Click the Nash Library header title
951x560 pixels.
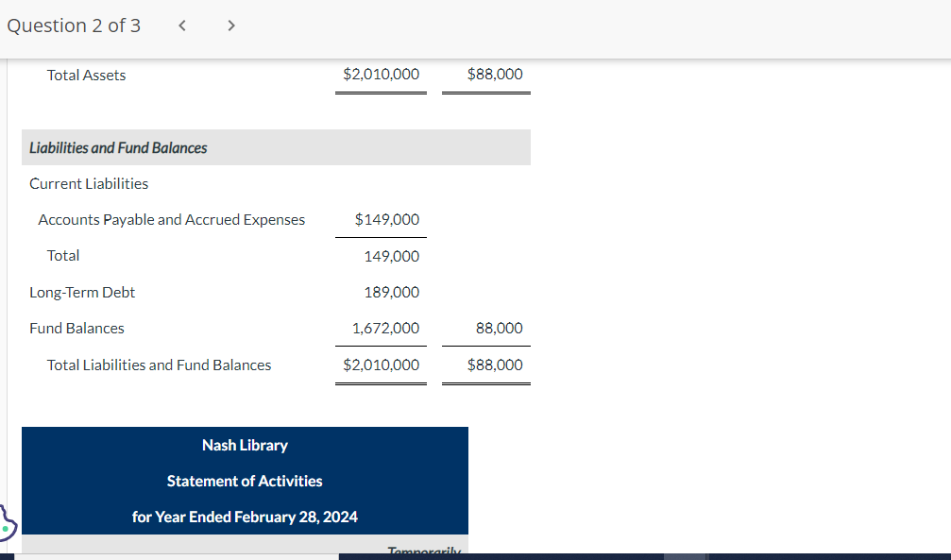coord(245,446)
